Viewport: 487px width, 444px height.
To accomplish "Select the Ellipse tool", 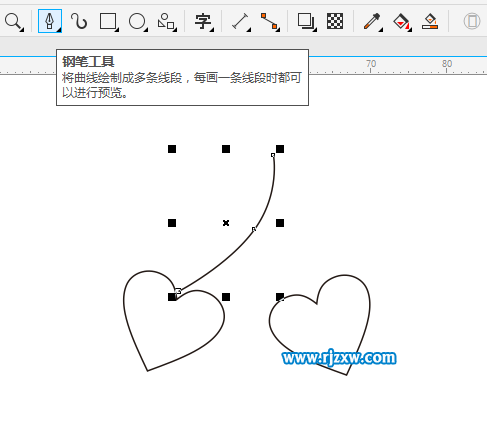I will 137,22.
